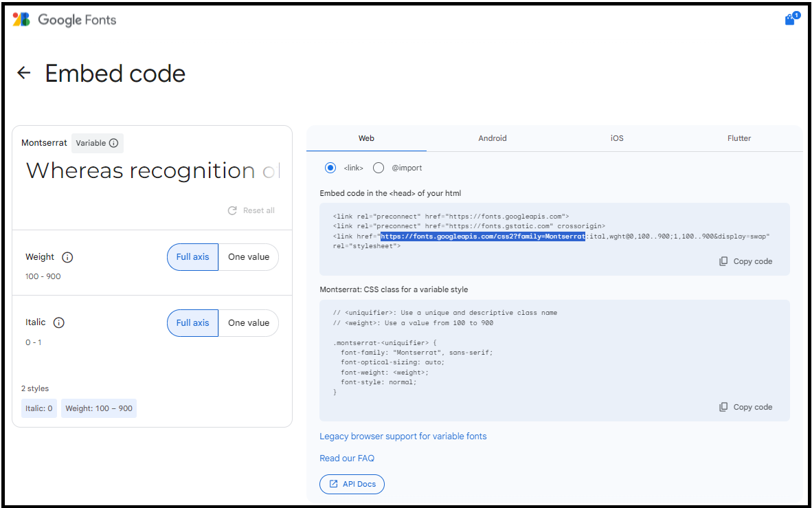Image resolution: width=812 pixels, height=508 pixels.
Task: Set Italic to One value
Action: coord(249,322)
